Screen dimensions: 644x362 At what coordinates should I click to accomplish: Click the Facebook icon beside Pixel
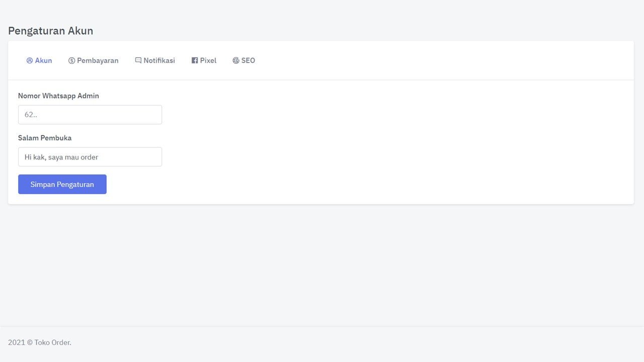click(195, 60)
